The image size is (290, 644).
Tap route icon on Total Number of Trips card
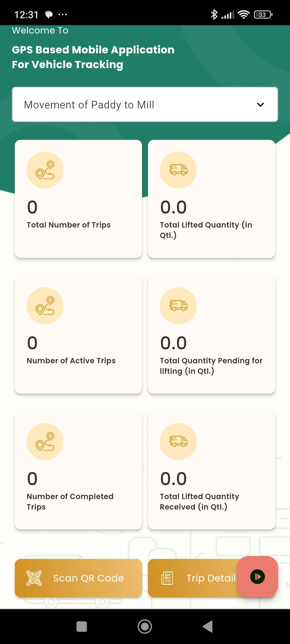tap(45, 170)
